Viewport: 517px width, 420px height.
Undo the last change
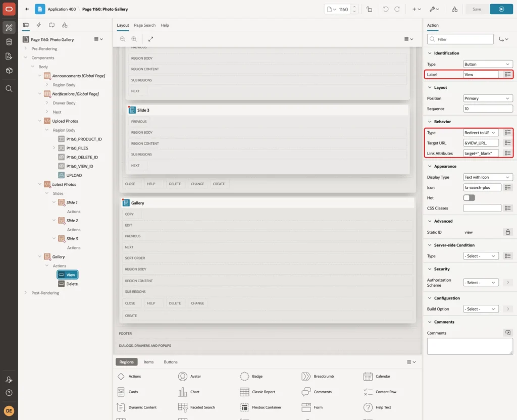coord(385,9)
